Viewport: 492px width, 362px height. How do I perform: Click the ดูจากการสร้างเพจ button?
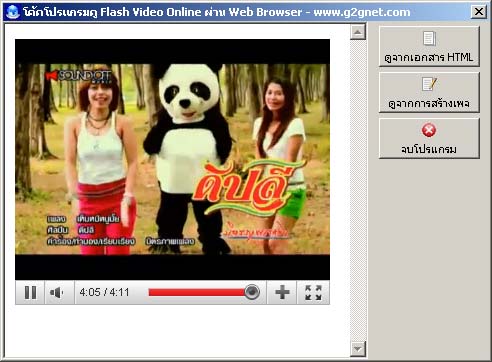tap(429, 92)
